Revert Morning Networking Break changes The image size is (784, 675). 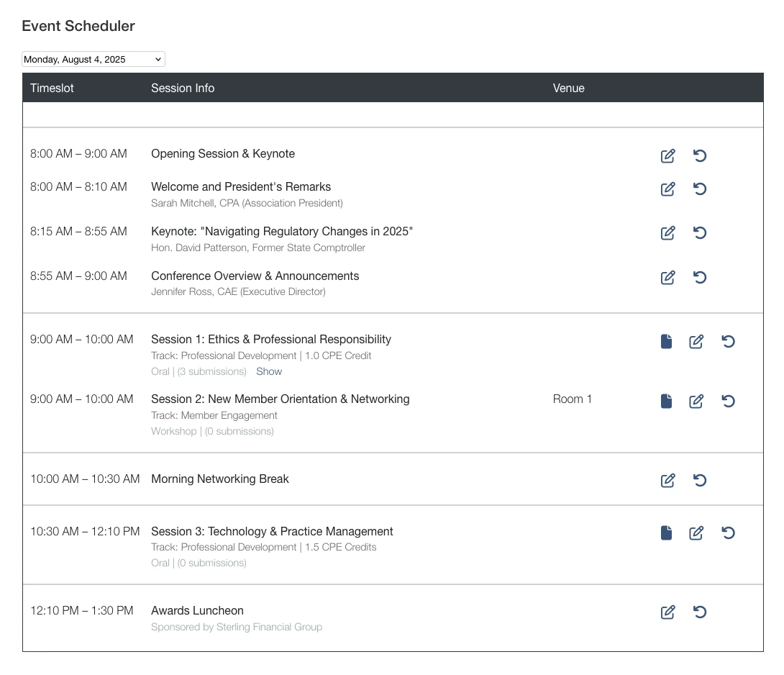pyautogui.click(x=700, y=480)
